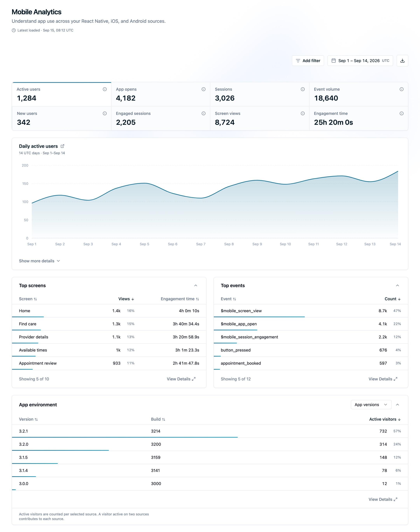420x532 pixels.
Task: Open info tooltip for Active users
Action: pos(105,89)
